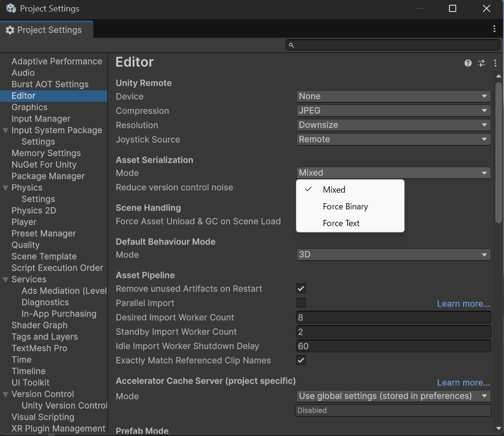This screenshot has height=436, width=504.
Task: Click the Unity logo in the title bar
Action: point(11,8)
